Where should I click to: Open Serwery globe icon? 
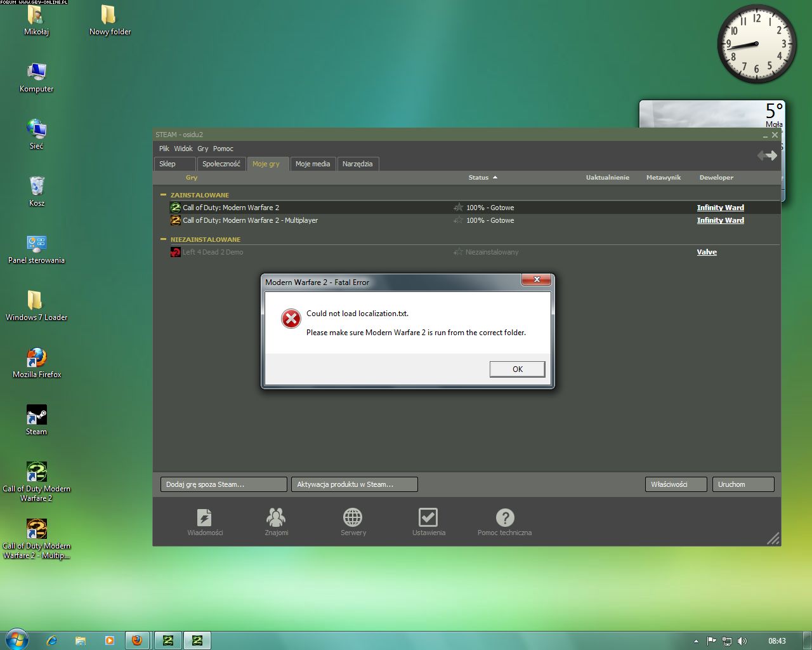click(x=353, y=518)
